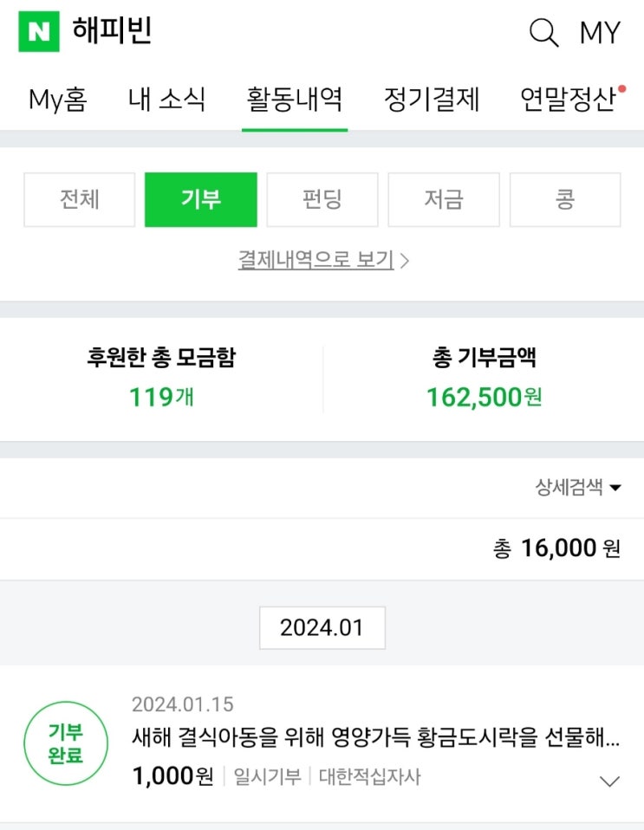Click the green Naver N logo

39,32
